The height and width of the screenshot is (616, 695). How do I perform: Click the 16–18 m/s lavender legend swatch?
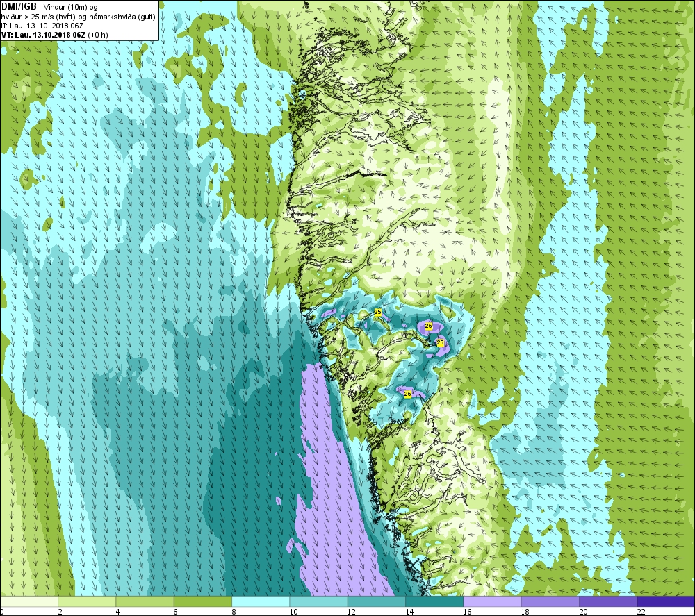(493, 601)
